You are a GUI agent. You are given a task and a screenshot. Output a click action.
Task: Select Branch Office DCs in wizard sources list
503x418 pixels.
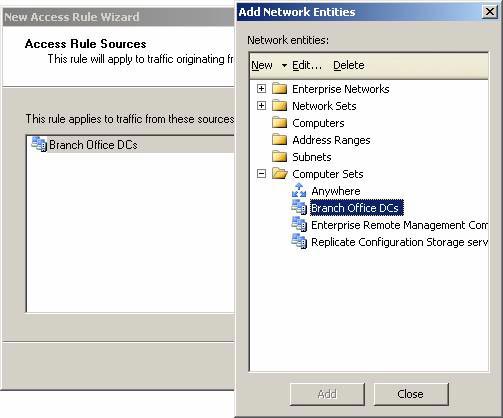click(130, 145)
